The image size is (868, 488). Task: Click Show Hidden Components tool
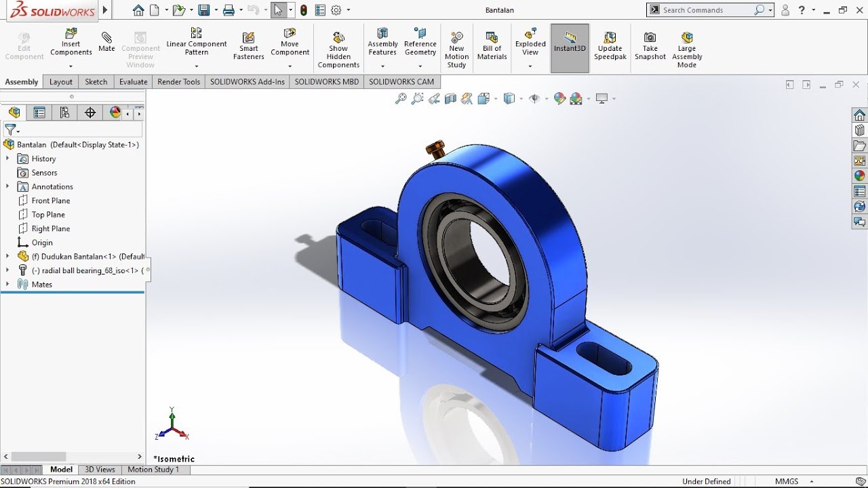tap(338, 49)
